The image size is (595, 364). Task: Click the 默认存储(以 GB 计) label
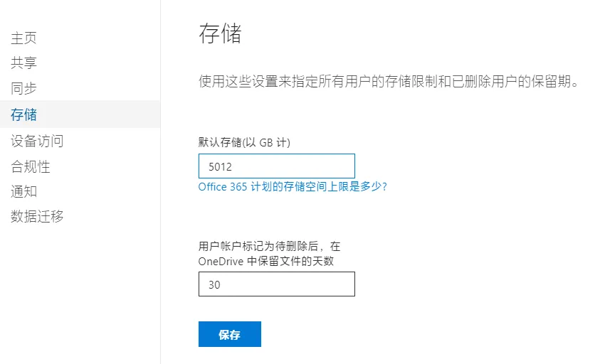pyautogui.click(x=244, y=143)
